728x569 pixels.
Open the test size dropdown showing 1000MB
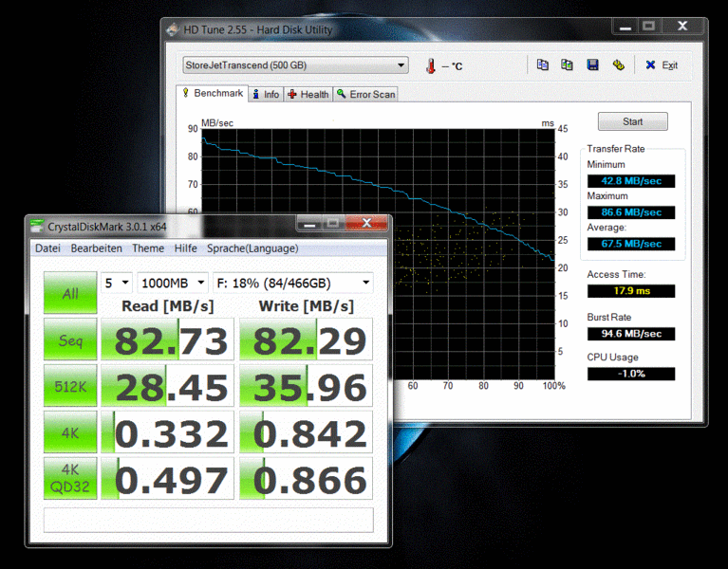(x=173, y=283)
